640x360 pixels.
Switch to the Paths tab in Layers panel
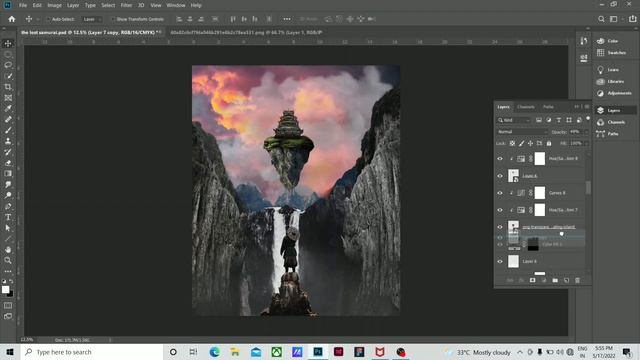[x=548, y=107]
